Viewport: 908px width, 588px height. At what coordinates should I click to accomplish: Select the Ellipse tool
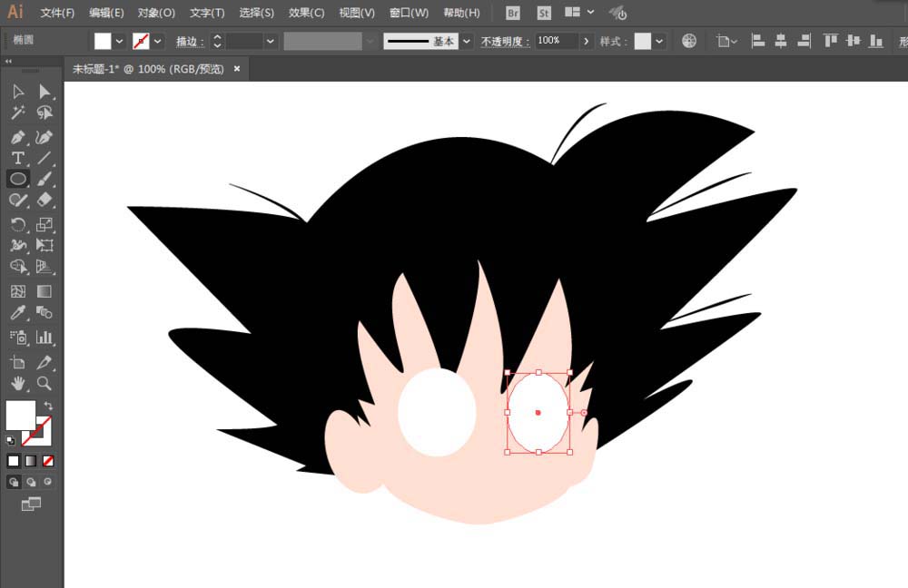pyautogui.click(x=18, y=179)
